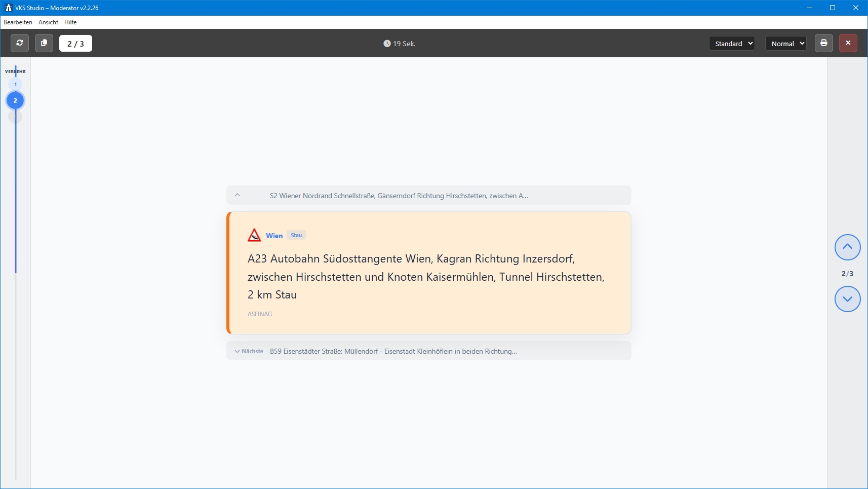This screenshot has width=868, height=489.
Task: Open the Bearbeiten menu
Action: (x=18, y=22)
